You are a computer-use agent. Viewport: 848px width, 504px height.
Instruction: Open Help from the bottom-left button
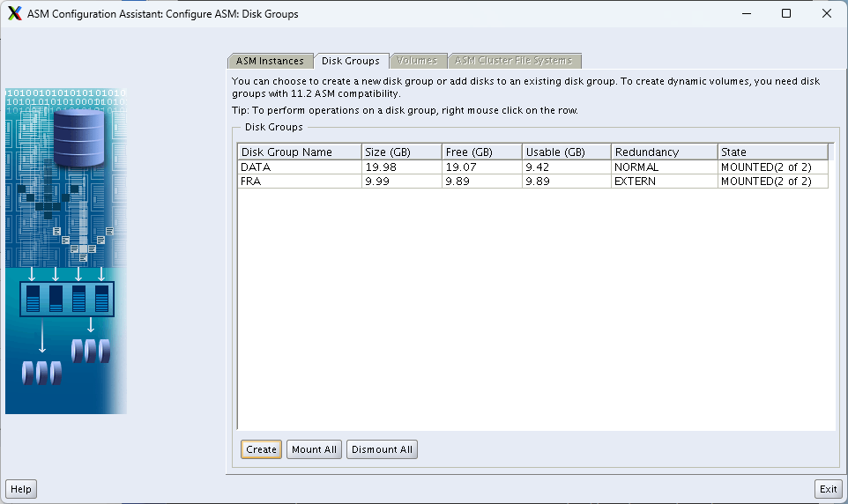[x=21, y=489]
